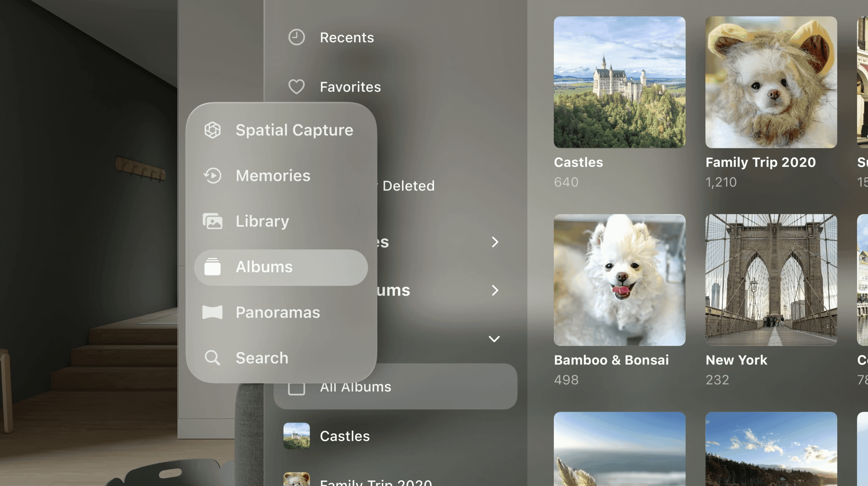This screenshot has height=486, width=868.
Task: Click the Favorites heart icon
Action: coord(297,87)
